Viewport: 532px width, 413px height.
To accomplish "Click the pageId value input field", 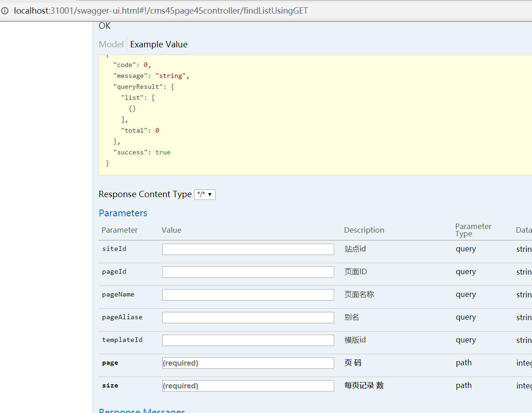I will [x=248, y=272].
